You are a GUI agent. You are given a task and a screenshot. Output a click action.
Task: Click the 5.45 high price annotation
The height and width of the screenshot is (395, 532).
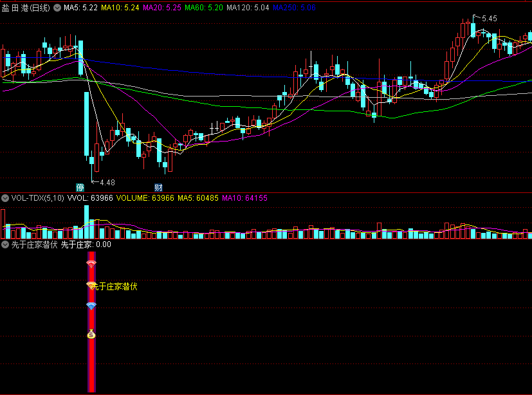point(490,19)
